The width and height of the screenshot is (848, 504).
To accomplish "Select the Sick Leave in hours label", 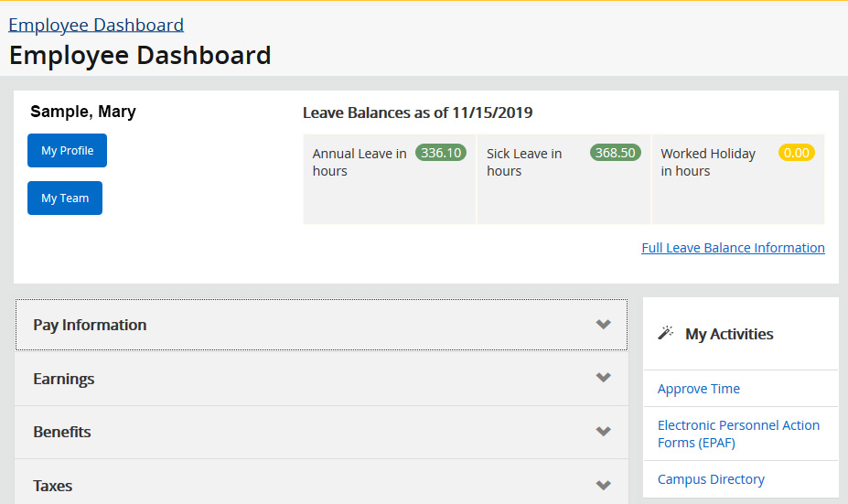I will pyautogui.click(x=524, y=162).
